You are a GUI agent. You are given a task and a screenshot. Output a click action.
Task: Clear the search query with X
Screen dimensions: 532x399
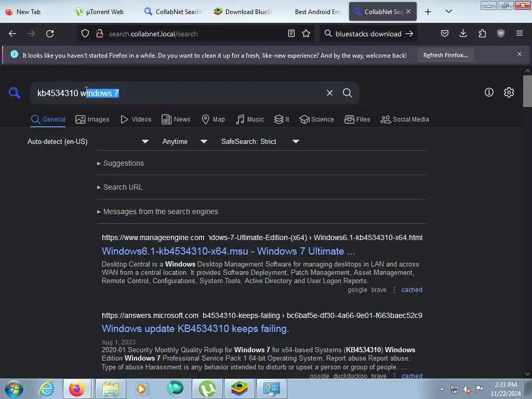pos(329,92)
